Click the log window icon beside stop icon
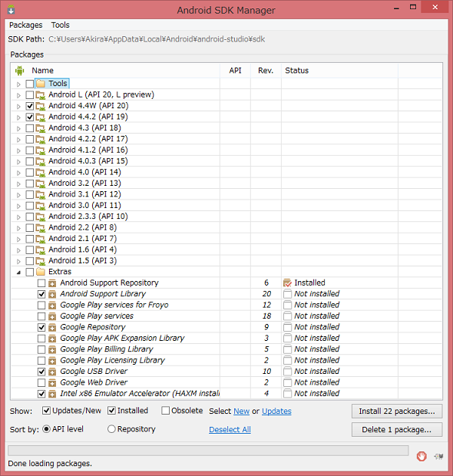 [438, 456]
